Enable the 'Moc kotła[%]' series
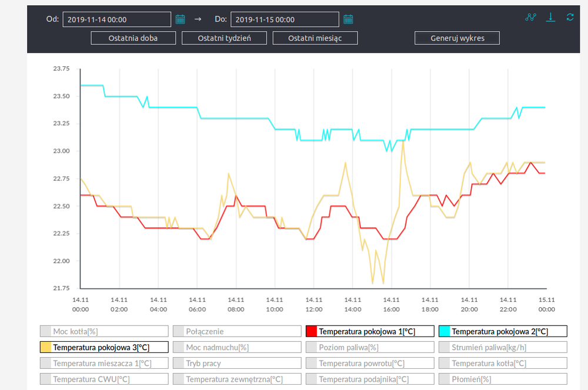Image resolution: width=588 pixels, height=390 pixels. click(104, 331)
